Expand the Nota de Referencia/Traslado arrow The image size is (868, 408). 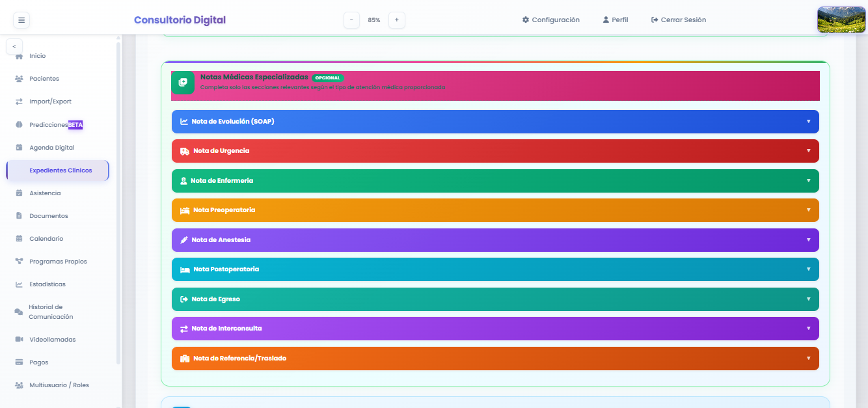coord(809,359)
